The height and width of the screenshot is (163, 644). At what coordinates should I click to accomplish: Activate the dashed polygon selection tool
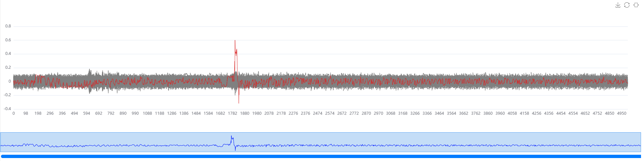(636, 5)
